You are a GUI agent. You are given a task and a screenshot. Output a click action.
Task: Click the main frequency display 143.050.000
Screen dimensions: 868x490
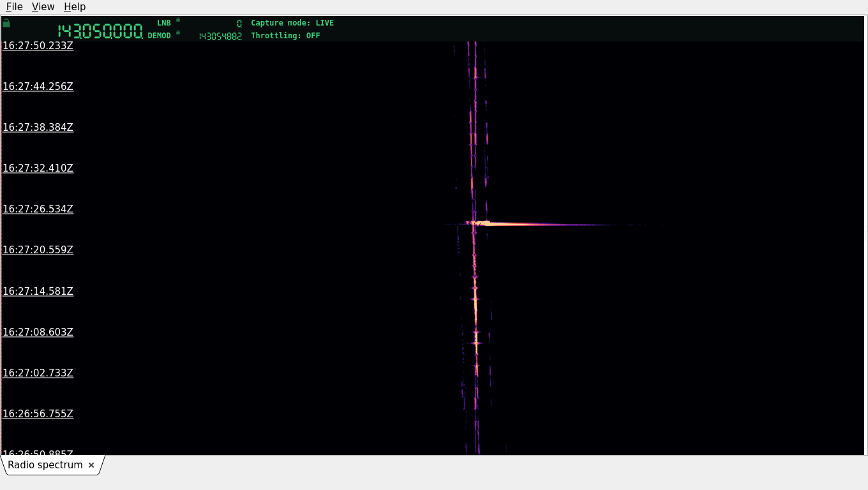coord(100,31)
